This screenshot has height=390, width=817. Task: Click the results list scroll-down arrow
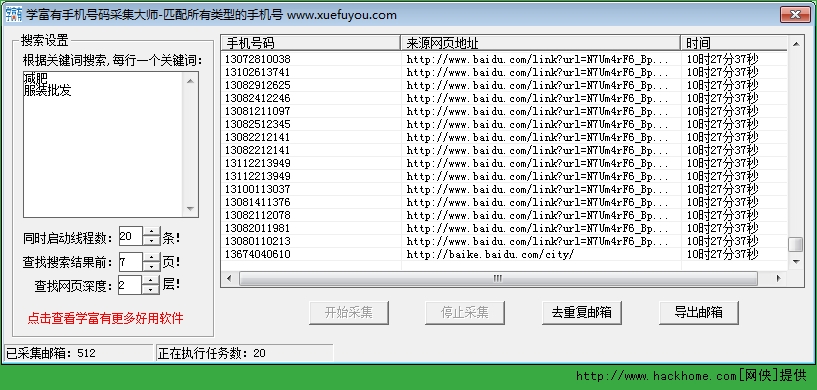pyautogui.click(x=796, y=262)
